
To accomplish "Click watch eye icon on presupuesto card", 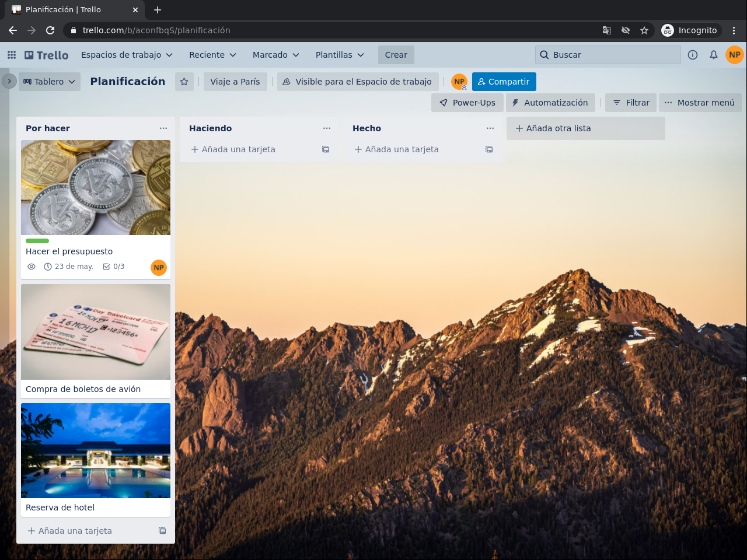I will pyautogui.click(x=32, y=267).
